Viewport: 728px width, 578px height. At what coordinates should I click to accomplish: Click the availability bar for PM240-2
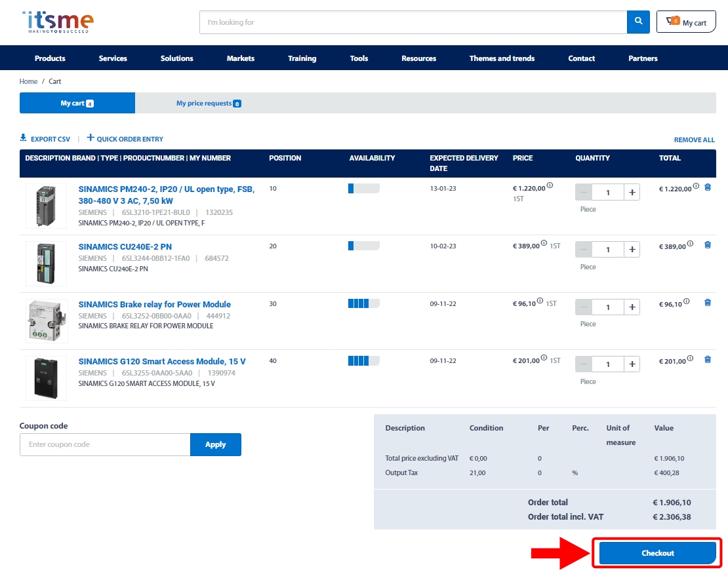click(x=363, y=188)
